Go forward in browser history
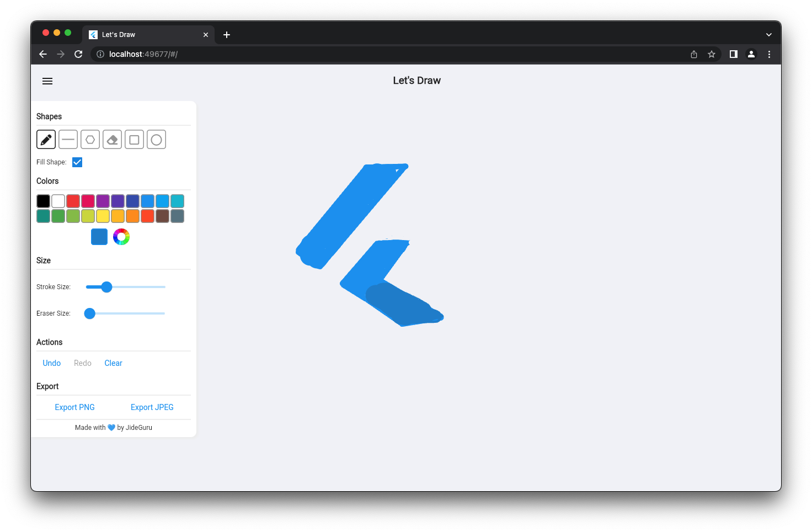The image size is (812, 532). (x=61, y=54)
